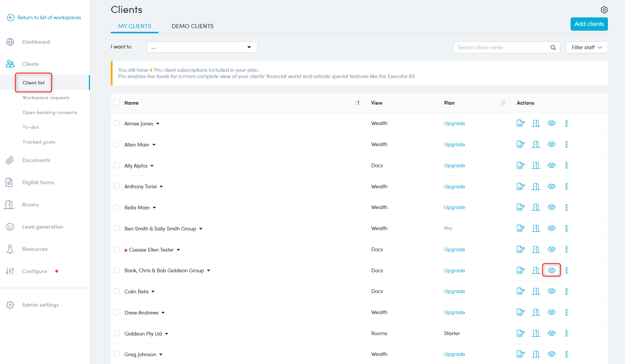Toggle the select-all checkbox in header
Screen dimensions: 625x364
[117, 102]
